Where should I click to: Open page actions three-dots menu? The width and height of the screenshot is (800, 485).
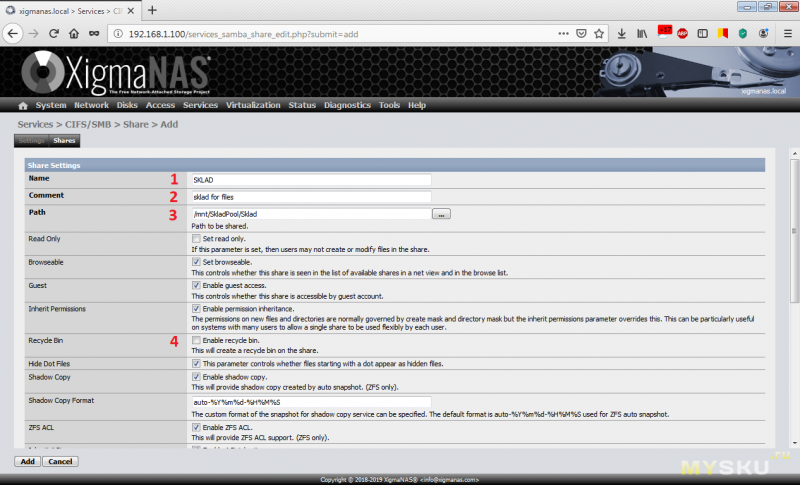[x=563, y=34]
